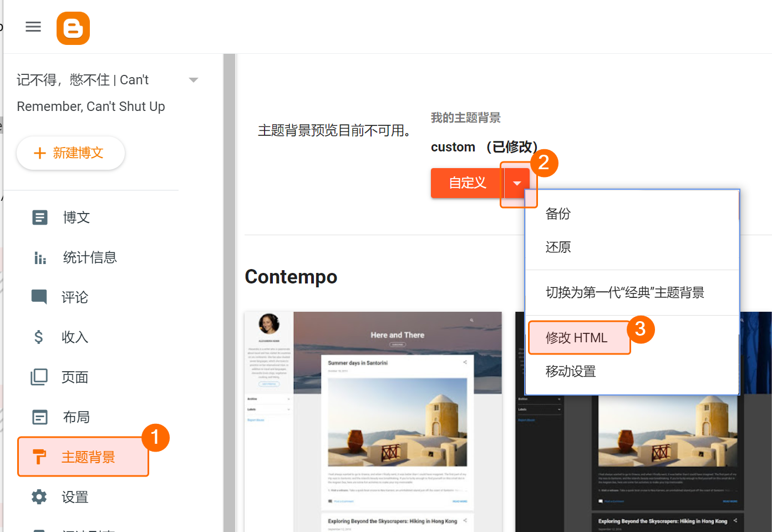Select the 主题背景 paint roller item
Image resolution: width=772 pixels, height=532 pixels.
[x=83, y=457]
